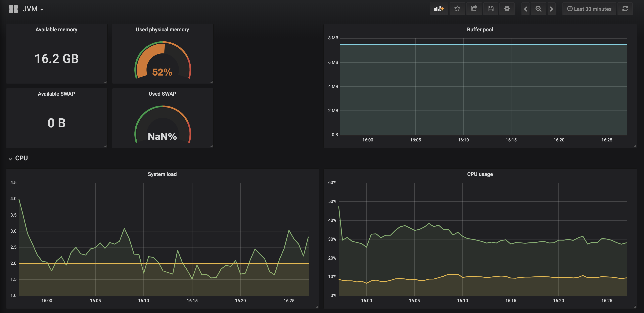
Task: Shift time range forward arrow
Action: 551,9
